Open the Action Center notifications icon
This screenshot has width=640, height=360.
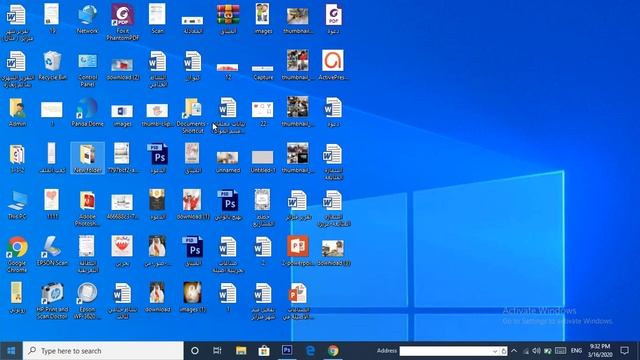[x=624, y=351]
